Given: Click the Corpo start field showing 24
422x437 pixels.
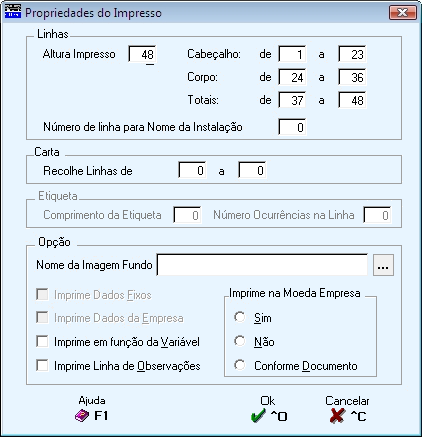Looking at the screenshot, I should coord(292,77).
